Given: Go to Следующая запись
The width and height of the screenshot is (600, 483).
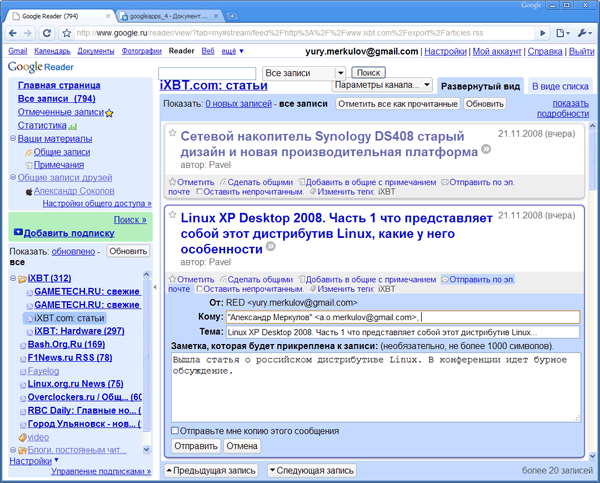Looking at the screenshot, I should 311,470.
